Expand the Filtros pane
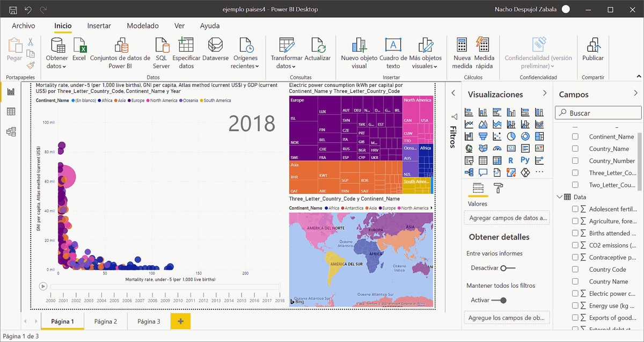The height and width of the screenshot is (342, 644). point(453,93)
